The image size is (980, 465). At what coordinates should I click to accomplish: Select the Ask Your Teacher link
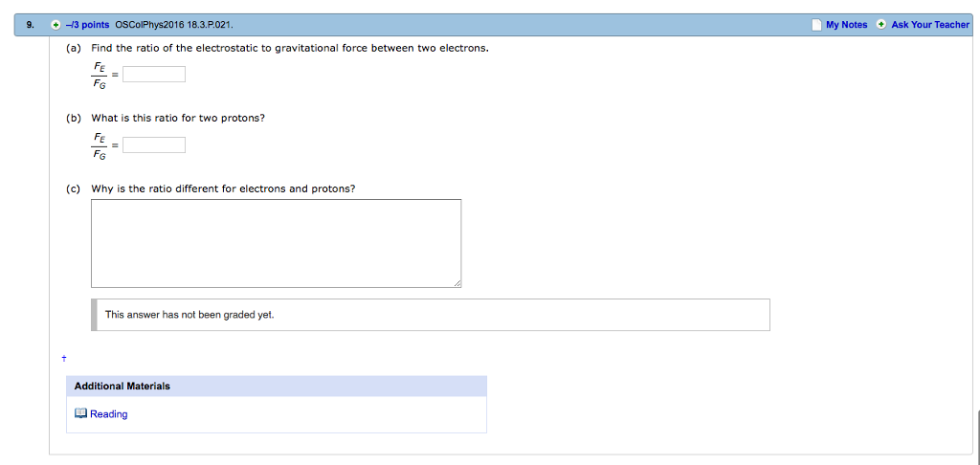929,25
